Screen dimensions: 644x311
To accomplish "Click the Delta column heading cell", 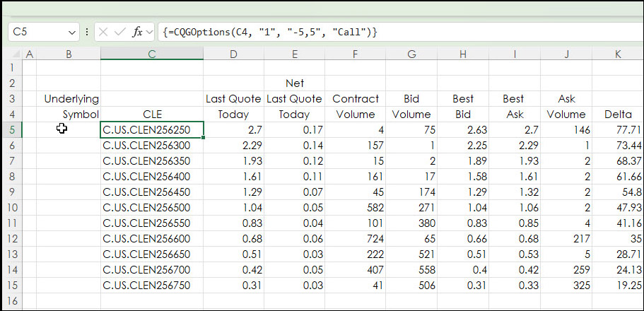I will (618, 114).
